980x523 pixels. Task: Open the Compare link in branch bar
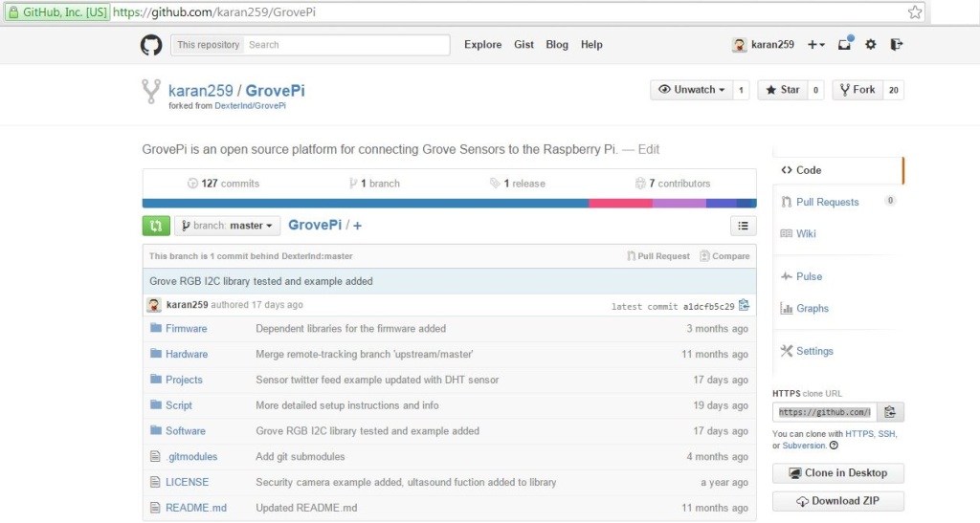coord(724,256)
